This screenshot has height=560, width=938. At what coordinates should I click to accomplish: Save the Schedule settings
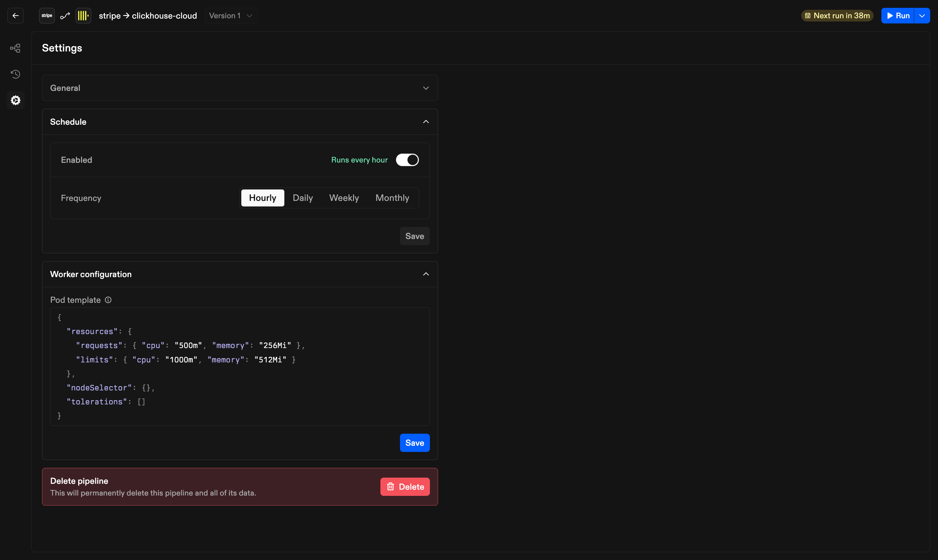(415, 236)
